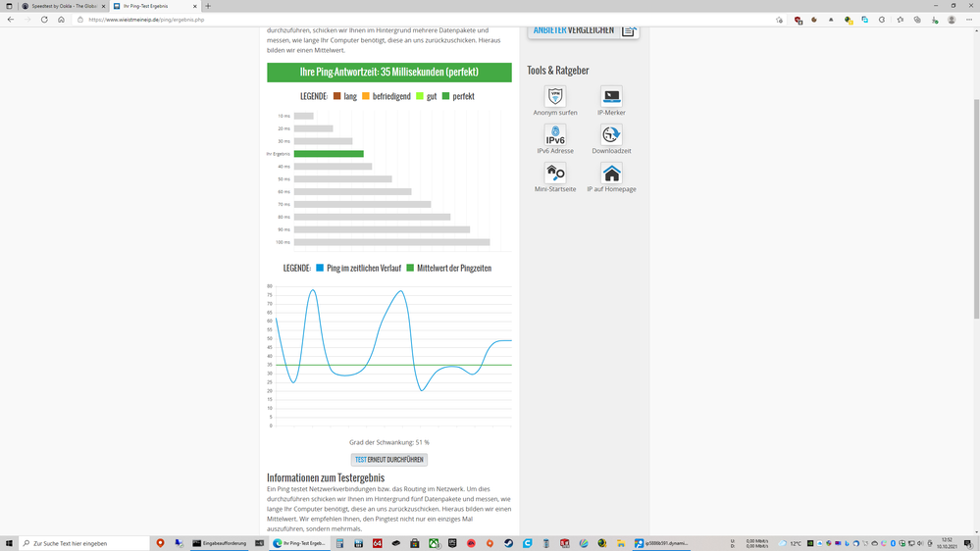This screenshot has width=980, height=551.
Task: Open the Downloadzeit tool icon
Action: click(611, 134)
